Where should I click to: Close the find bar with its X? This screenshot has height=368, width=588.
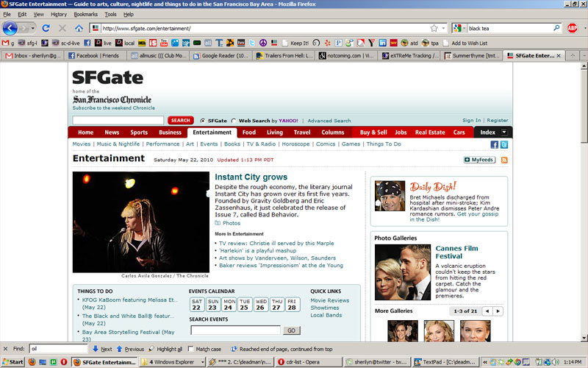tap(5, 349)
